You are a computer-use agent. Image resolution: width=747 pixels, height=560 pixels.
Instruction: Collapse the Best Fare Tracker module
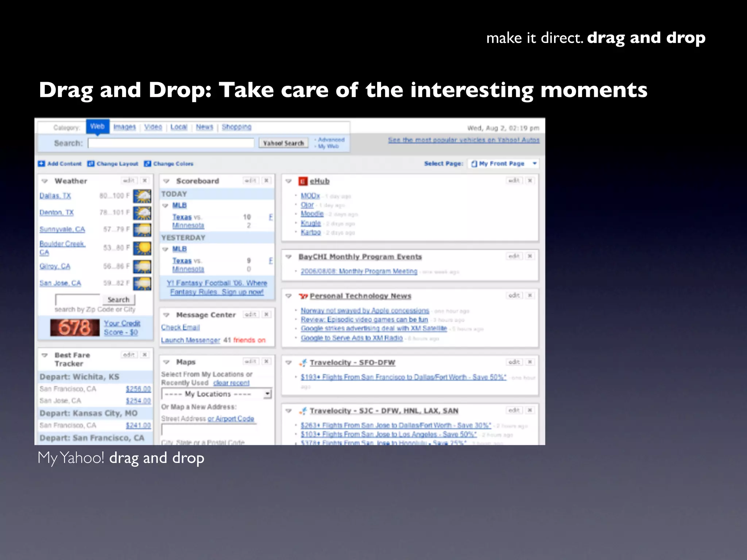coord(45,355)
